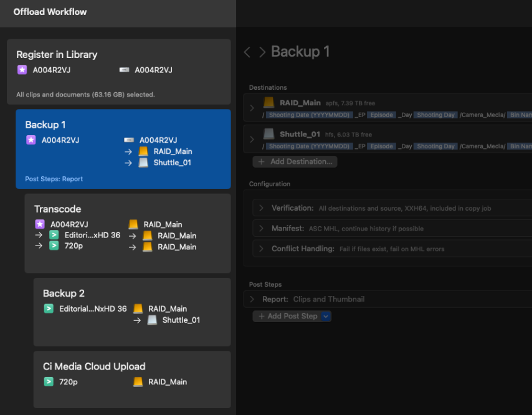
Task: Expand the Shuttle_01 destination row
Action: click(252, 139)
